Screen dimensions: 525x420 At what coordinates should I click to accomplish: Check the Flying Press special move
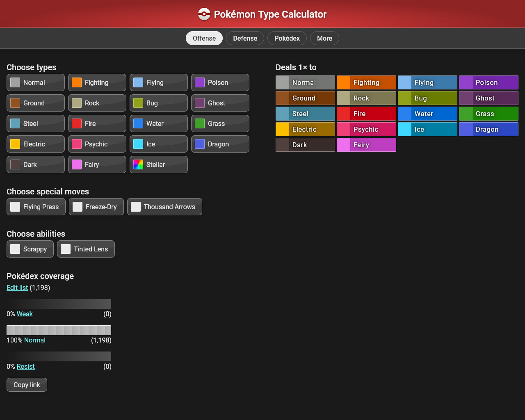36,207
